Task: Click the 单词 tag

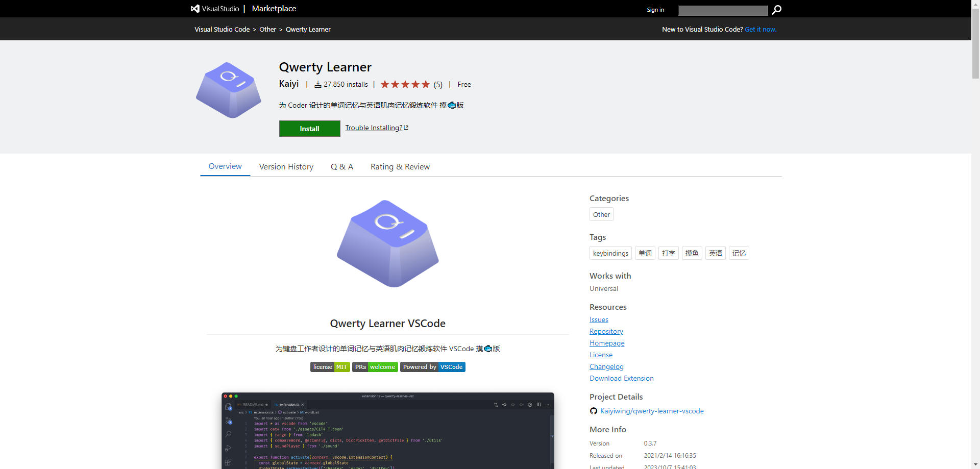Action: 645,253
